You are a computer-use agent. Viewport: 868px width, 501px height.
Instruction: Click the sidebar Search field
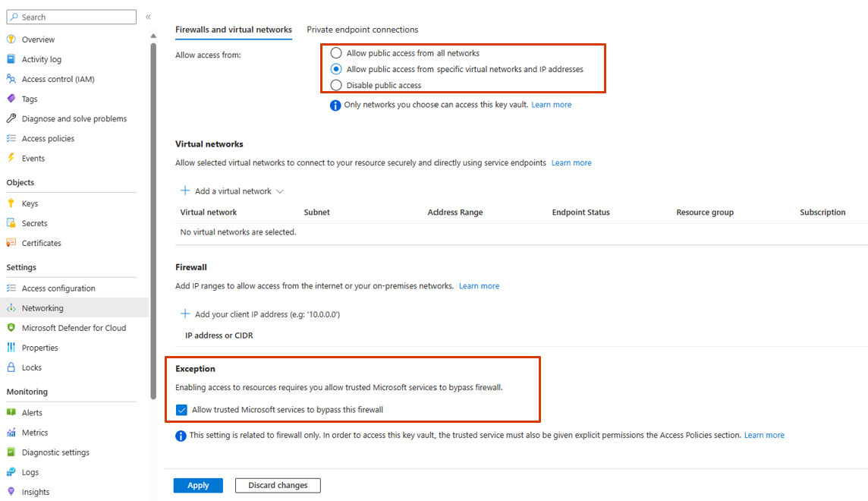71,17
